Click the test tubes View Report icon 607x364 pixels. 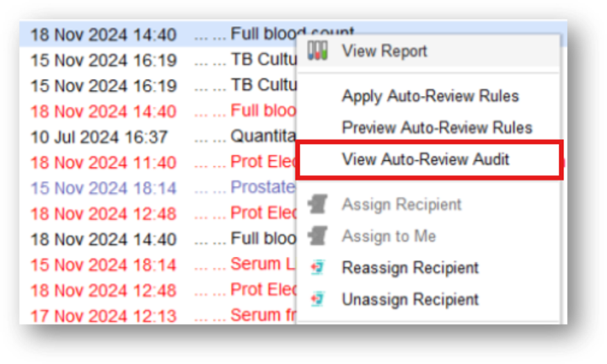click(x=318, y=51)
